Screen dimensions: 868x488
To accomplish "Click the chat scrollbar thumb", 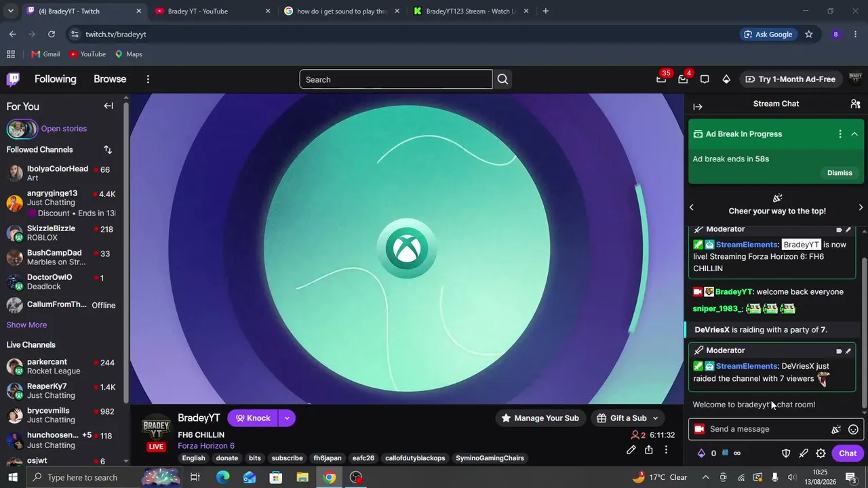I will pyautogui.click(x=864, y=332).
